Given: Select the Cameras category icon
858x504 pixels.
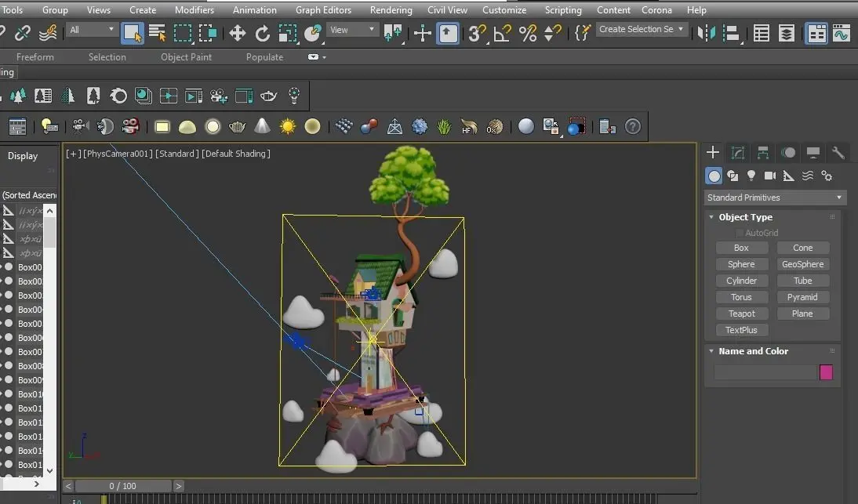Looking at the screenshot, I should (x=770, y=176).
